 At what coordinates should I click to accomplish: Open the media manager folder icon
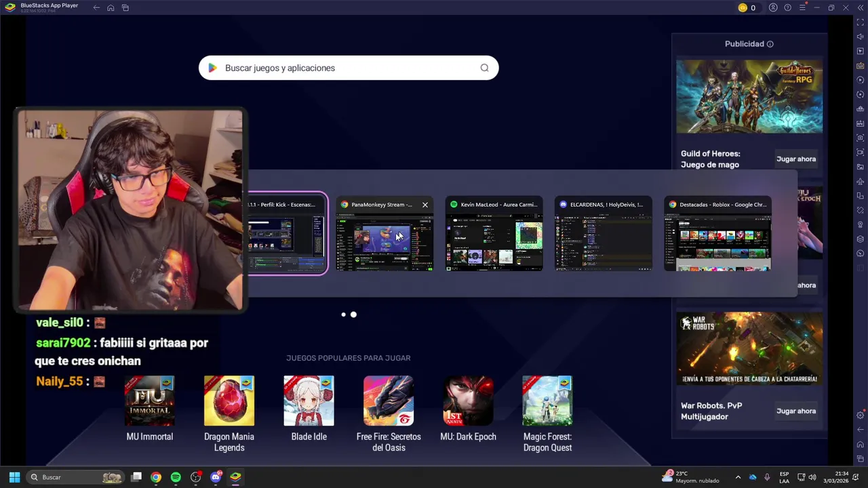(x=861, y=167)
